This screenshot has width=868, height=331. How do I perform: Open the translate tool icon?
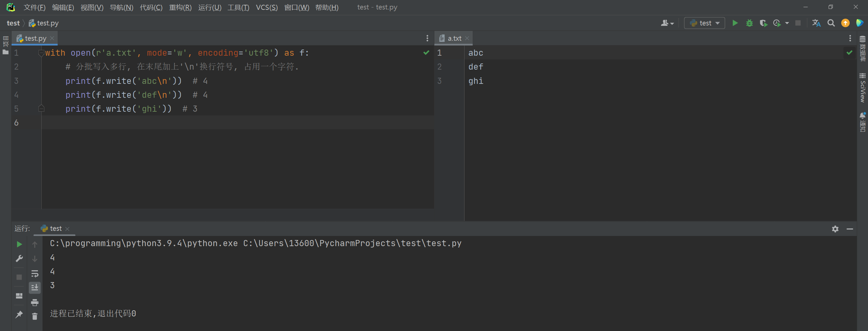(x=816, y=23)
